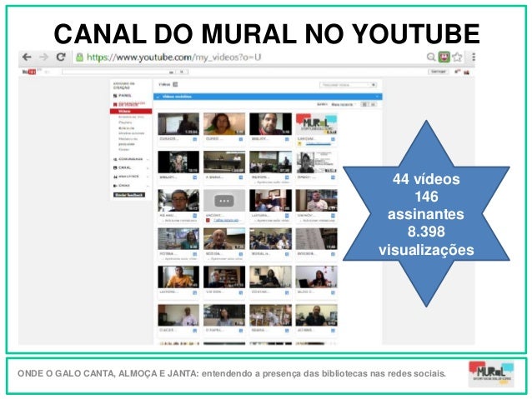Select the red Vídeos item in the sidebar
Screen dimensions: 532x399
click(x=131, y=111)
